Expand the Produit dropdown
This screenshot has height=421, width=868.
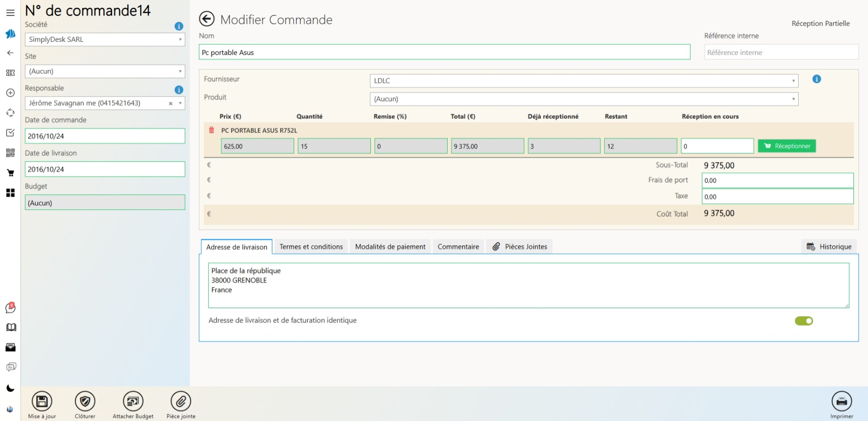pyautogui.click(x=793, y=99)
